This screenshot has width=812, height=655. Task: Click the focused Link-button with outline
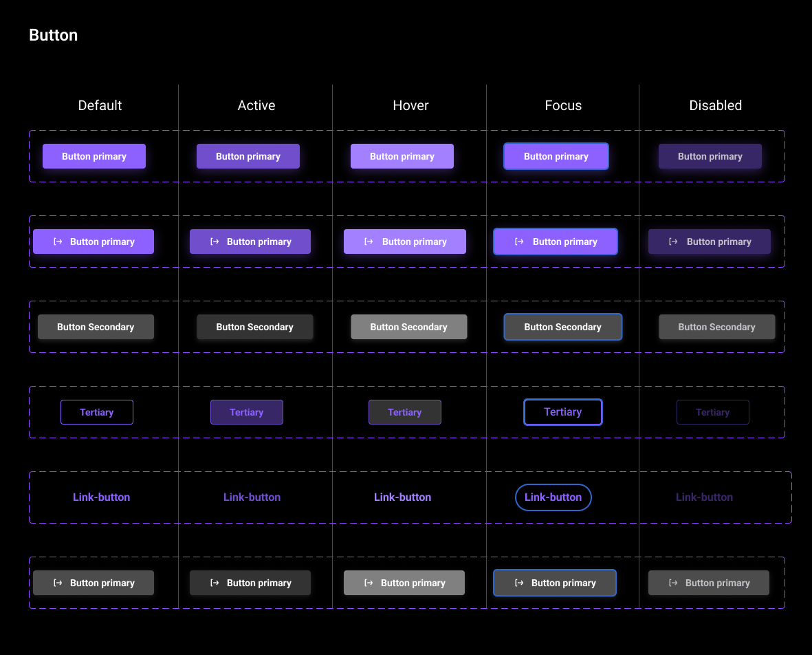point(553,497)
